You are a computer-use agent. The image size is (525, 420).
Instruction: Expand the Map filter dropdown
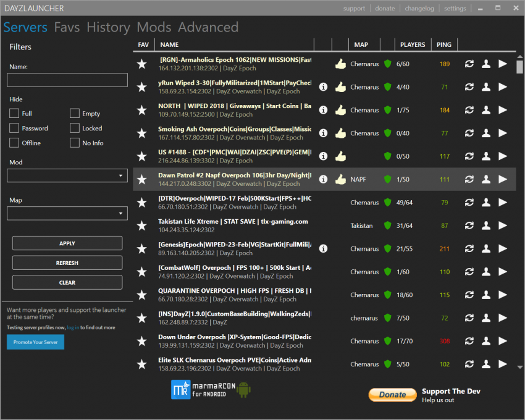[67, 213]
